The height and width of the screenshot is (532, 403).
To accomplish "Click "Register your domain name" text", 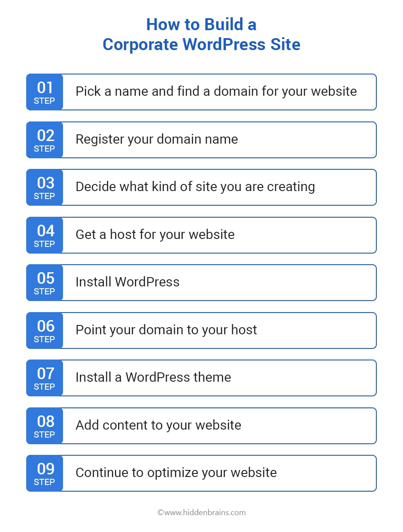I will (x=157, y=139).
